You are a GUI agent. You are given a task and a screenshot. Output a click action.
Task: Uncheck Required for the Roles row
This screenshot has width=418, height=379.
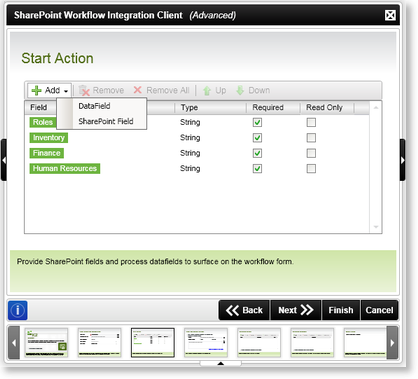click(257, 122)
